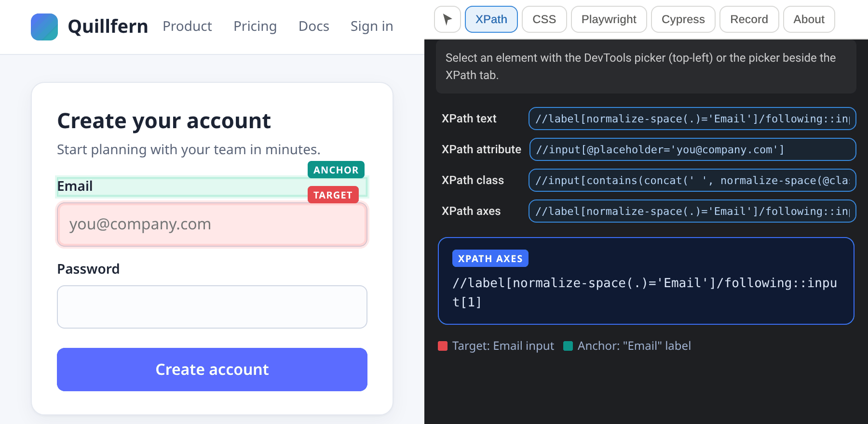Viewport: 868px width, 424px height.
Task: Click the XPath class selector field
Action: [692, 180]
